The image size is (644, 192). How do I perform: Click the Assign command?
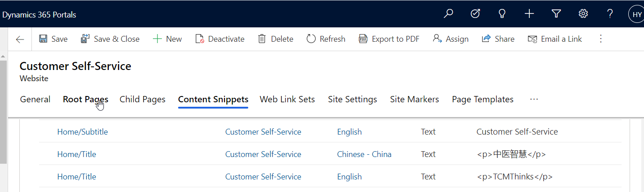(451, 39)
